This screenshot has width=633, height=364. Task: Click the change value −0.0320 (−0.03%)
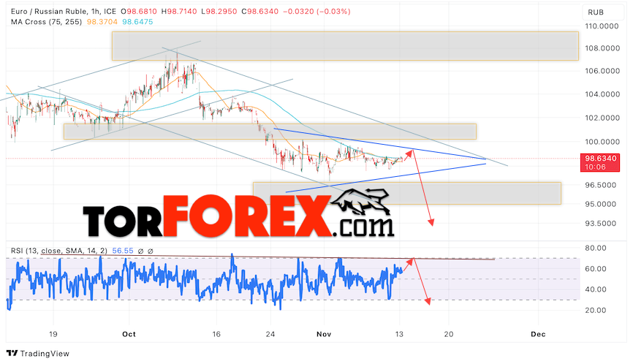[x=317, y=12]
